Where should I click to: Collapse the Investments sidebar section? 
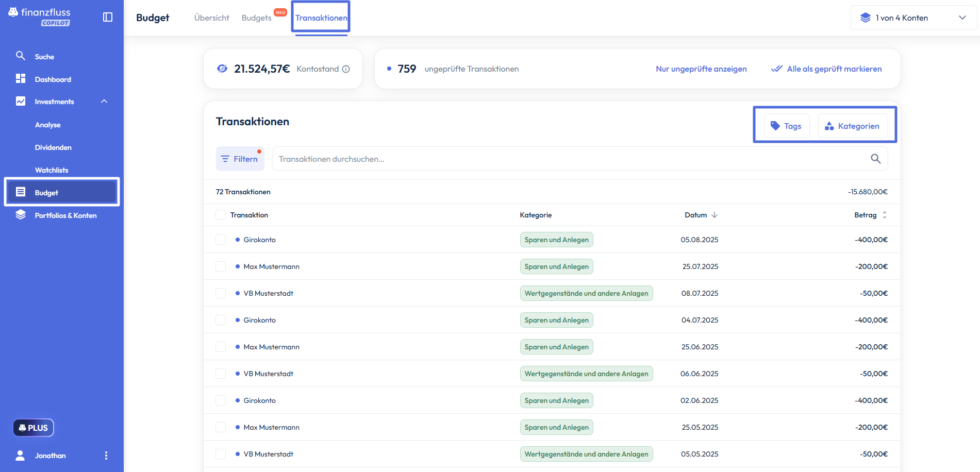[x=104, y=102]
